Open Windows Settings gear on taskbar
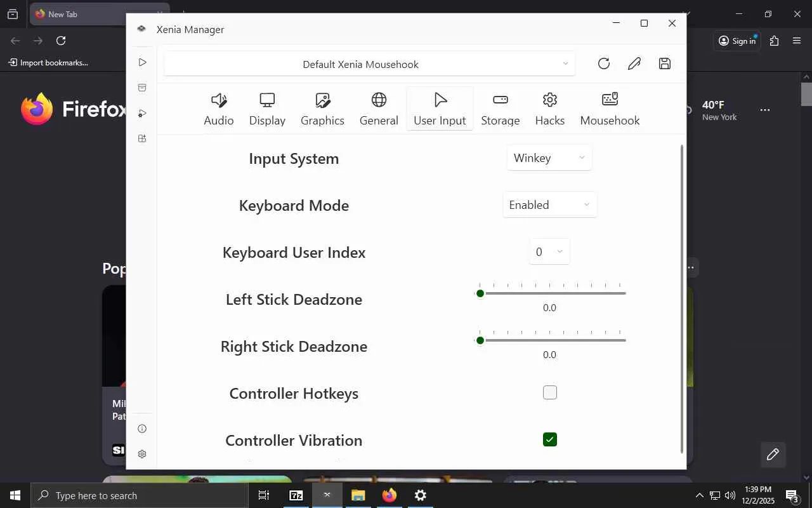This screenshot has height=508, width=812. (421, 495)
